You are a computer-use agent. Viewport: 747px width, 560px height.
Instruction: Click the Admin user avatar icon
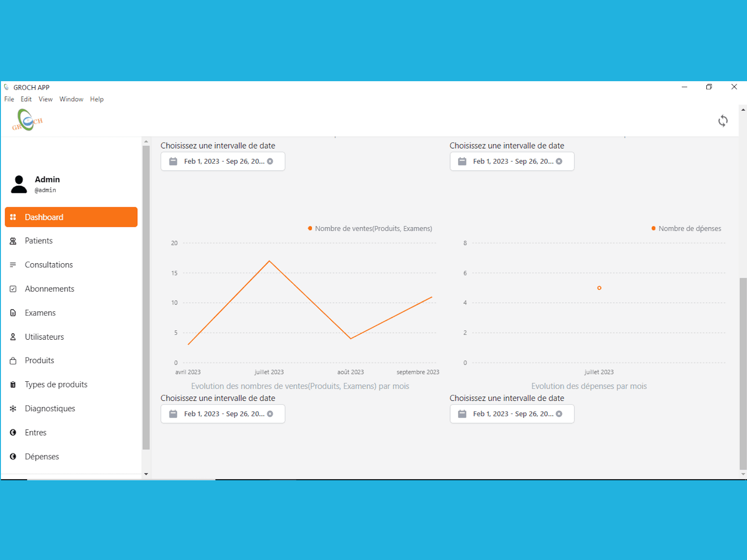pos(19,184)
